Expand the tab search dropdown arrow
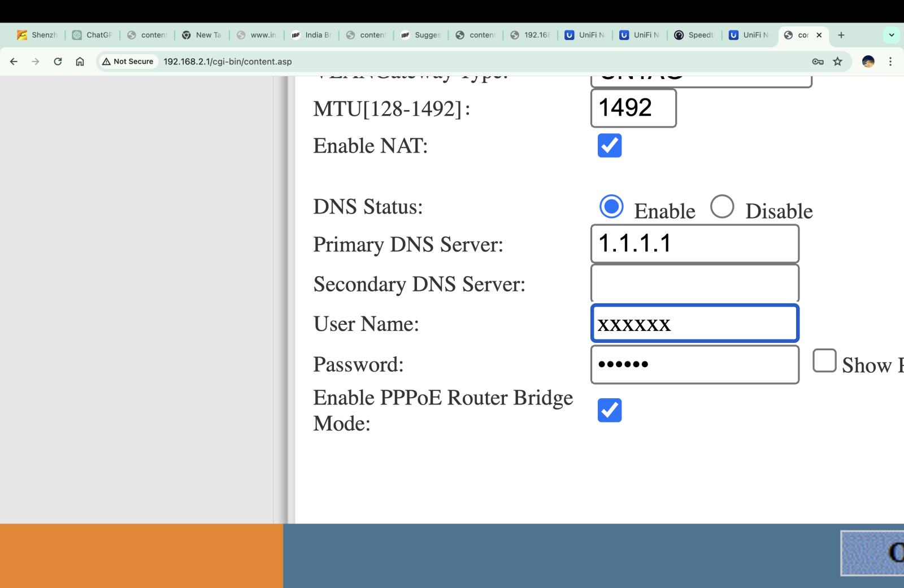The height and width of the screenshot is (588, 904). point(892,35)
